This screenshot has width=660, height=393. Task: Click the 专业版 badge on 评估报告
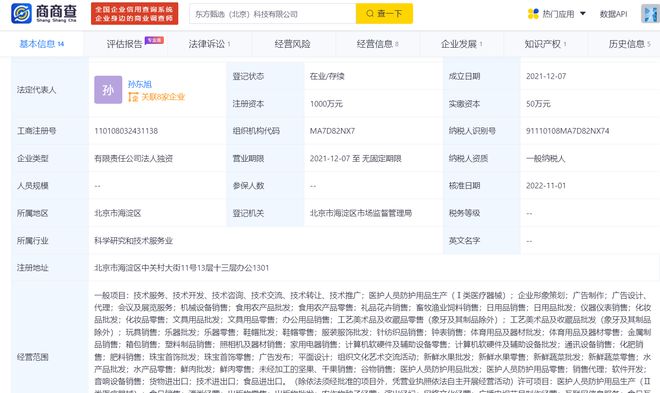pos(154,40)
